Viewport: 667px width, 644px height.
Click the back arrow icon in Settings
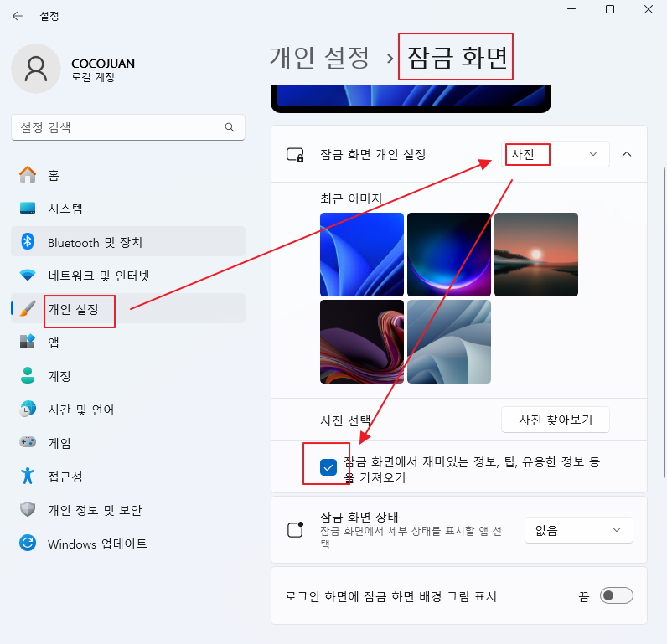[x=18, y=16]
